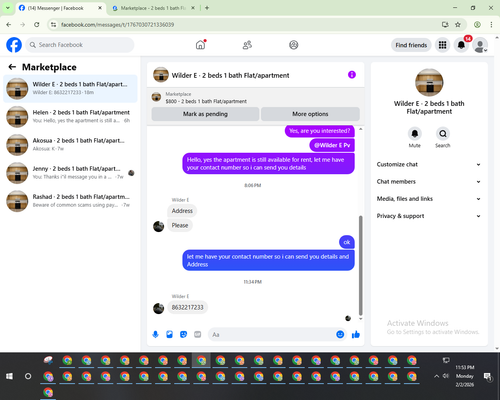Open the browser profile avatar icon
500x400 pixels.
(x=477, y=25)
